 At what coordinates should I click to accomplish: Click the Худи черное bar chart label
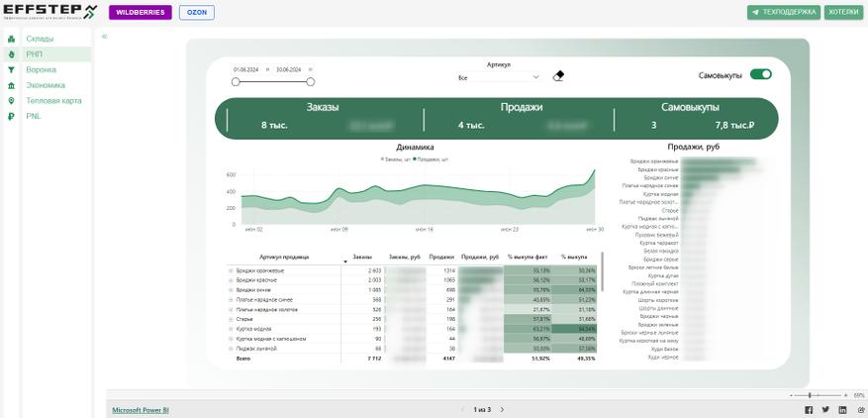point(664,358)
